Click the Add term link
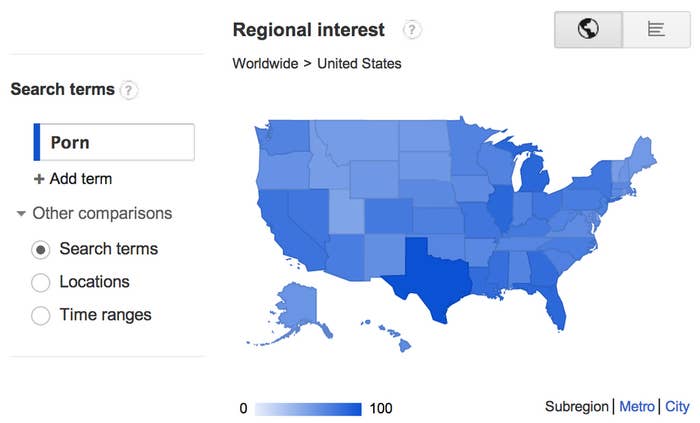Image resolution: width=700 pixels, height=423 pixels. pyautogui.click(x=80, y=179)
